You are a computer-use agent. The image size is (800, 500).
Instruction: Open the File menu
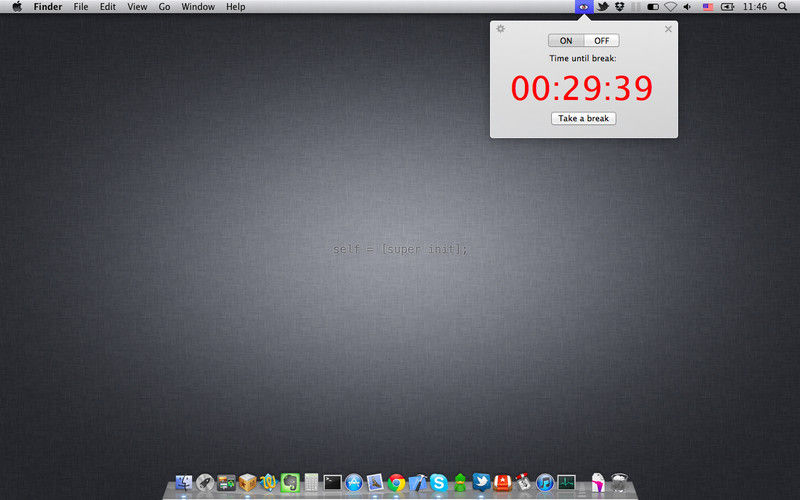pyautogui.click(x=81, y=7)
